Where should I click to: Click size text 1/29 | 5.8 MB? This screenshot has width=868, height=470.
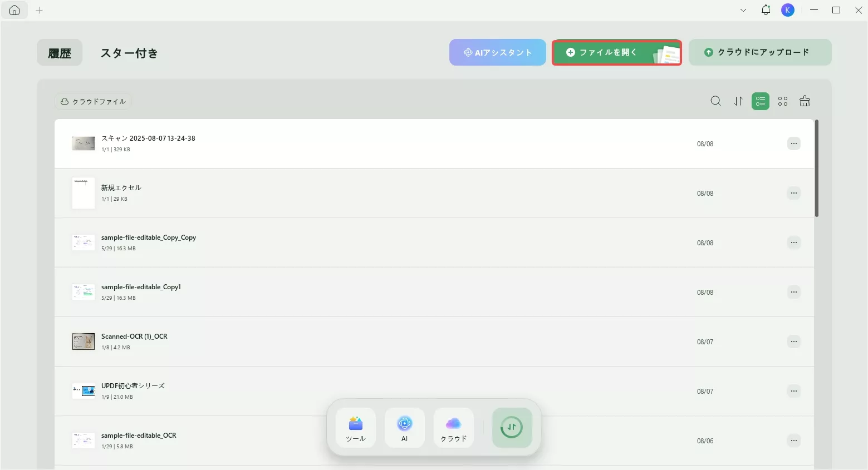tap(117, 447)
